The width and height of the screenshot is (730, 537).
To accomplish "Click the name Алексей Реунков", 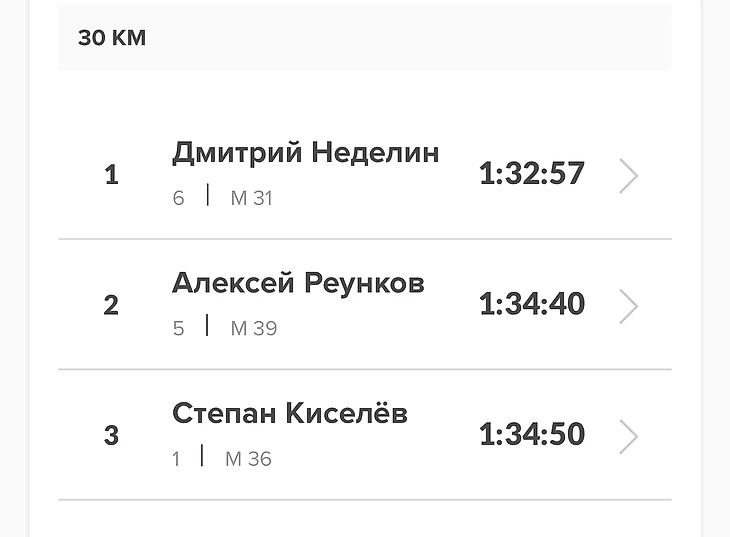I will point(298,283).
